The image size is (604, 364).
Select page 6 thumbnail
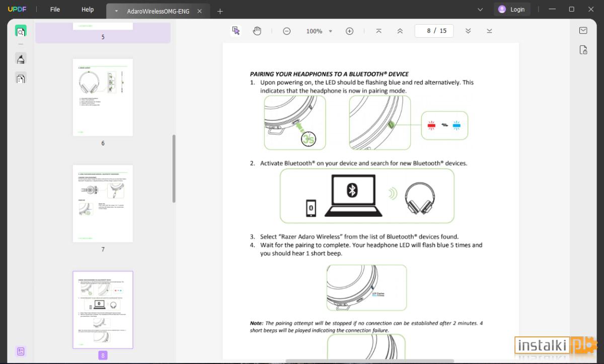(103, 98)
